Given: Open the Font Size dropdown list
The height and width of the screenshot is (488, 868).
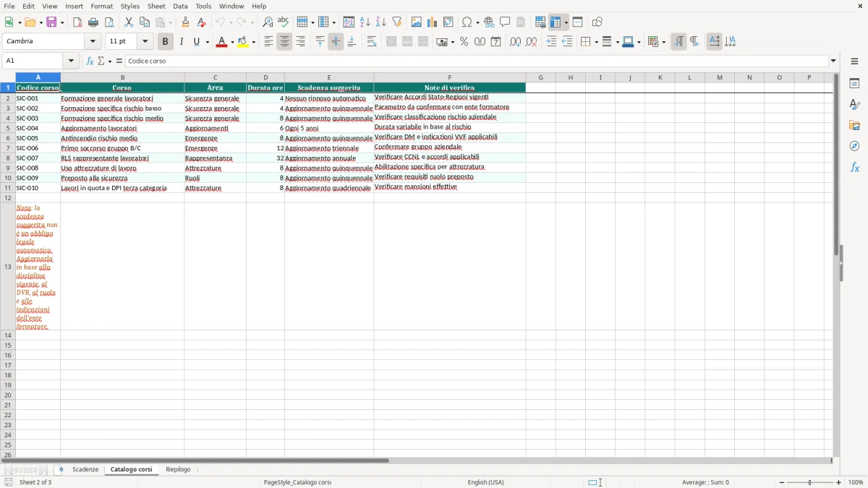Looking at the screenshot, I should [x=145, y=42].
